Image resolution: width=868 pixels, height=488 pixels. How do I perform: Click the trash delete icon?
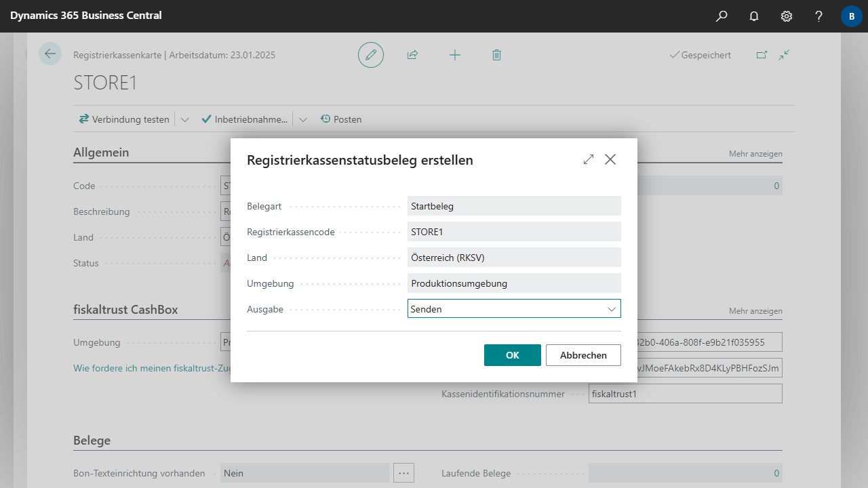tap(496, 55)
